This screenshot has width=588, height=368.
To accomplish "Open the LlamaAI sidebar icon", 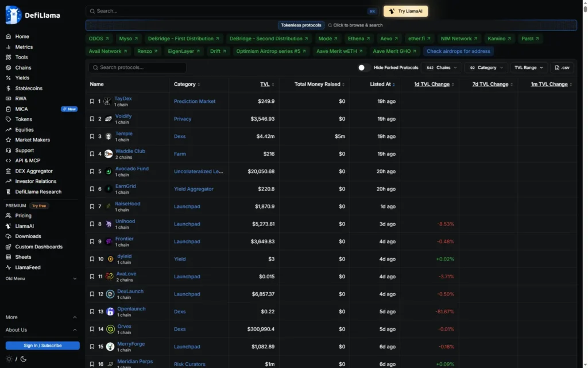I will point(8,226).
